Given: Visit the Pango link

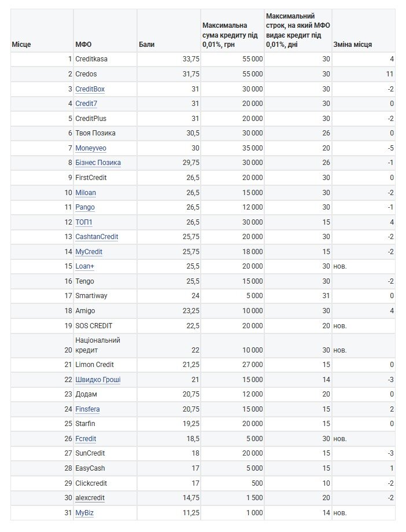Looking at the screenshot, I should point(84,207).
